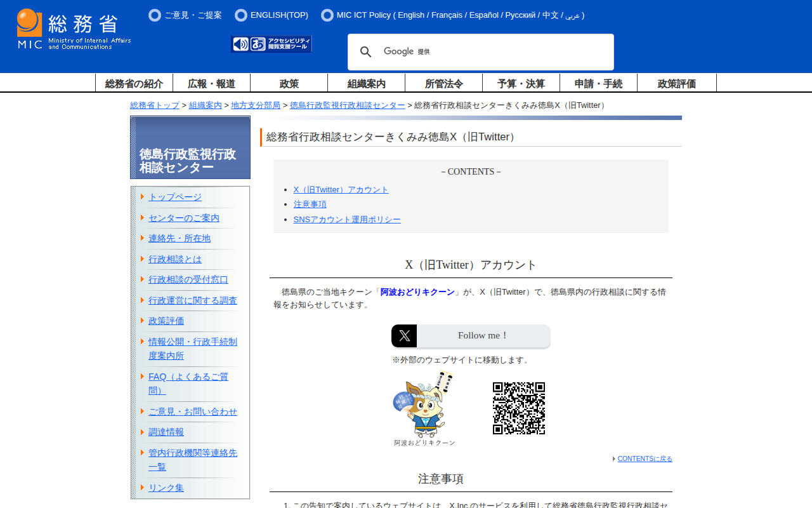This screenshot has width=812, height=508.
Task: Open 総務省の紹介 in the navigation bar
Action: 134,83
